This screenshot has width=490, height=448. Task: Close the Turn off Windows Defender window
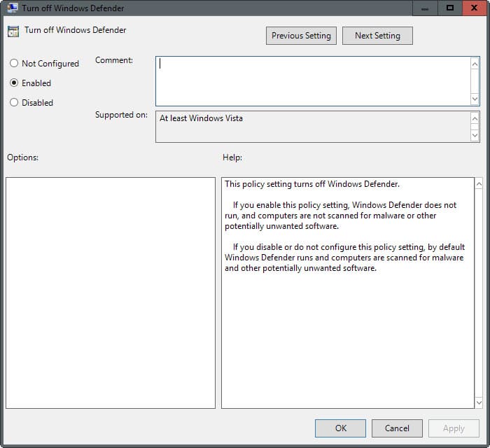[x=475, y=8]
